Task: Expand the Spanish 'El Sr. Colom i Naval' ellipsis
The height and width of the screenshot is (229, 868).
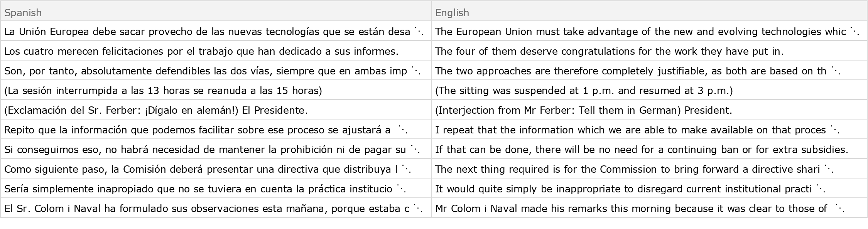Action: tap(417, 209)
